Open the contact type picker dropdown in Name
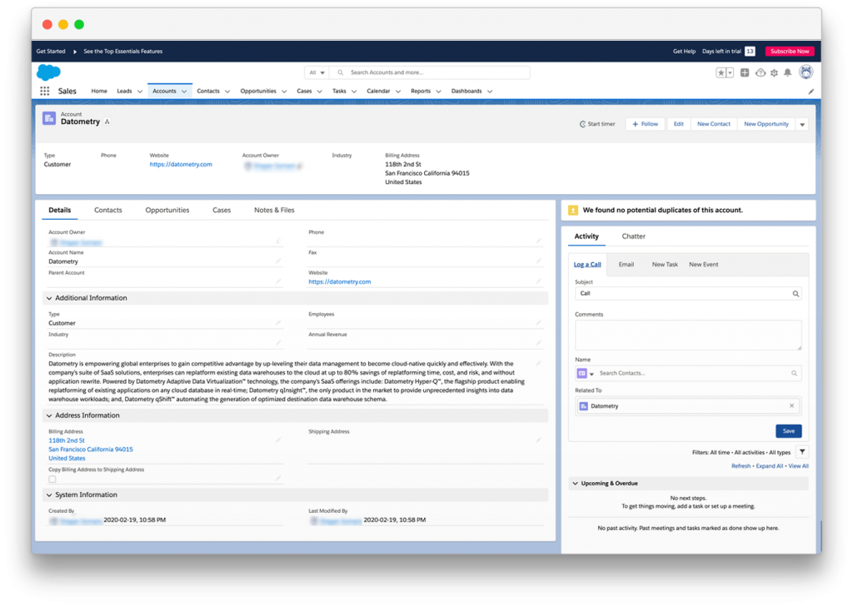 click(x=586, y=374)
